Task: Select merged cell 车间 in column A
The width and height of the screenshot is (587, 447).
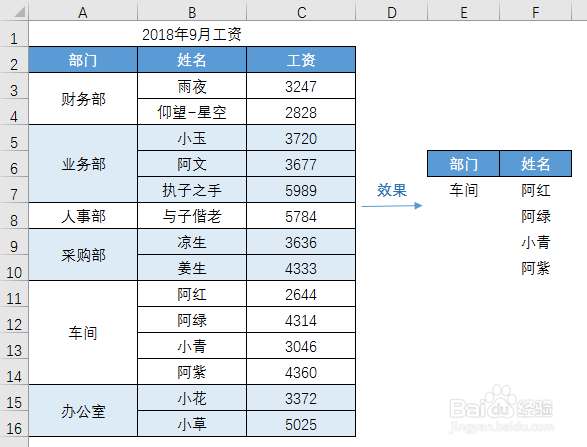Action: pos(83,333)
